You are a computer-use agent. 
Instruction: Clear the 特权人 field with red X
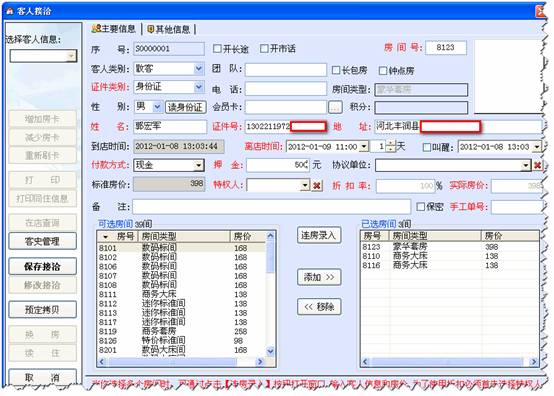(317, 185)
